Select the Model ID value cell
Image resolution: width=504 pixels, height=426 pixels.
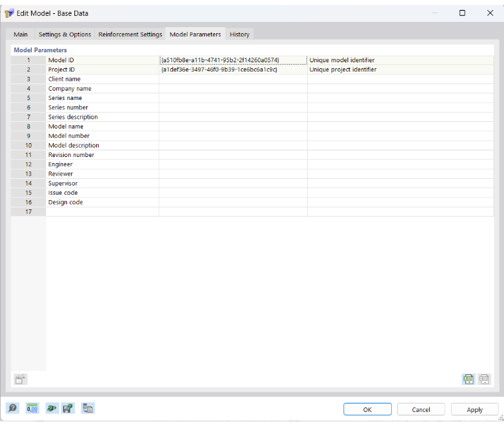233,60
